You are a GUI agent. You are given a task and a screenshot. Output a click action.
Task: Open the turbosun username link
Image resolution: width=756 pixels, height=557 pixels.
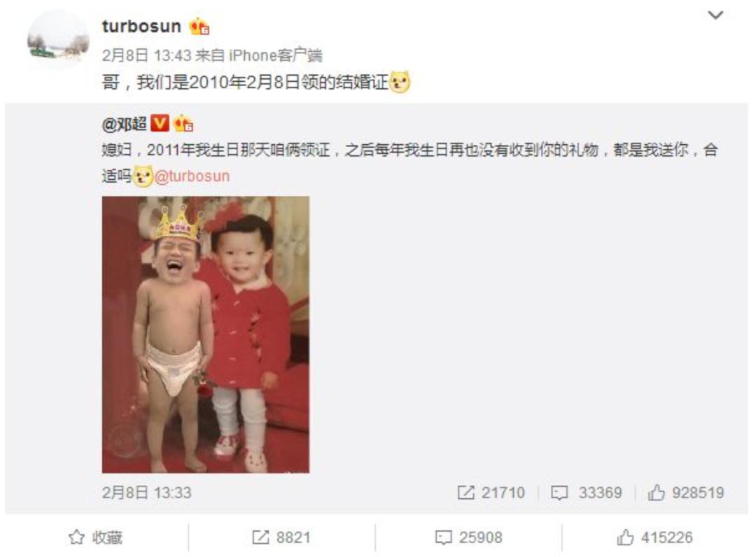point(141,26)
